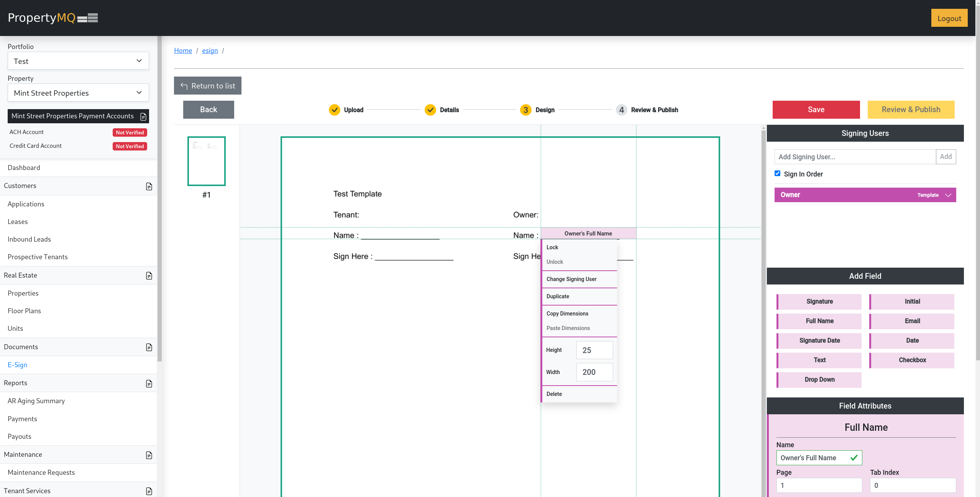Click Payment Accounts document icon
Viewport: 980px width, 497px height.
[143, 116]
